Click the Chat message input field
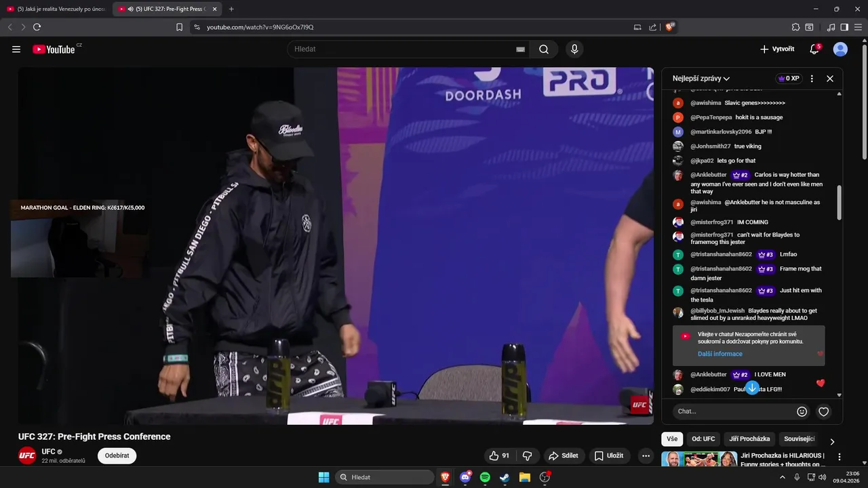Viewport: 868px width, 488px height. 732,411
